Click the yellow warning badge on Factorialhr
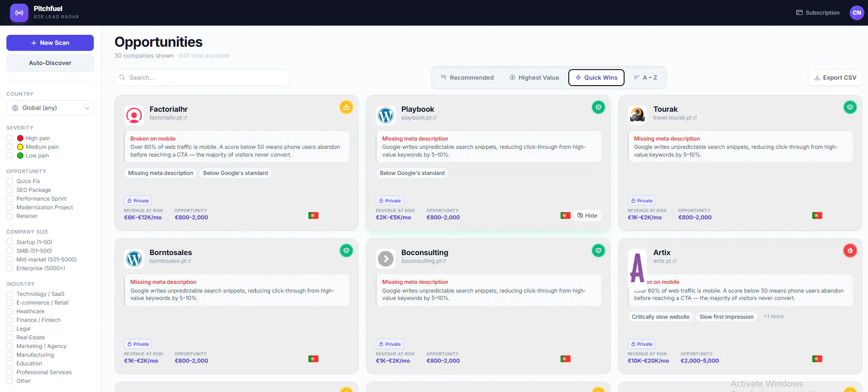Image resolution: width=868 pixels, height=392 pixels. tap(346, 107)
